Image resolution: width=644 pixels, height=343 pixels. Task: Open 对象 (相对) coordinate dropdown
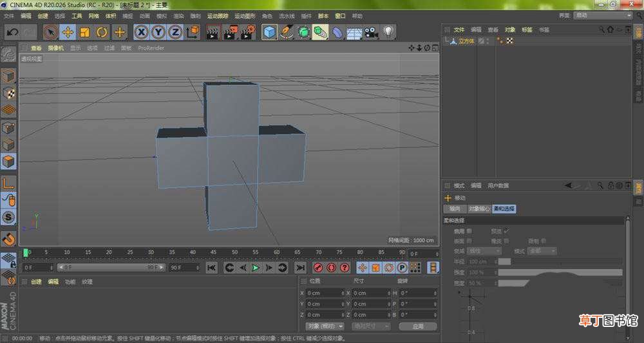click(x=325, y=326)
